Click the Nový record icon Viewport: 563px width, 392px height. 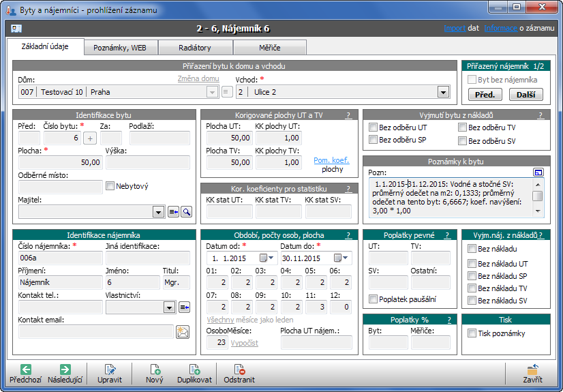coord(155,370)
